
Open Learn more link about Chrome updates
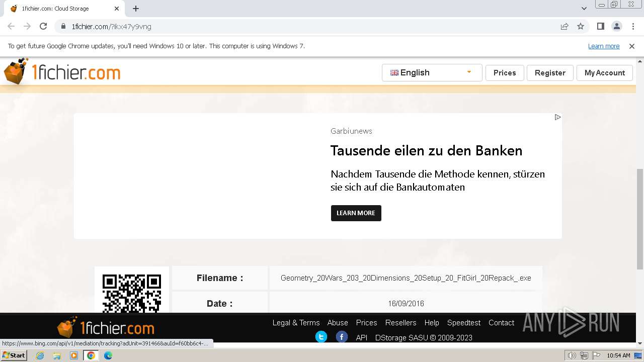click(x=604, y=46)
